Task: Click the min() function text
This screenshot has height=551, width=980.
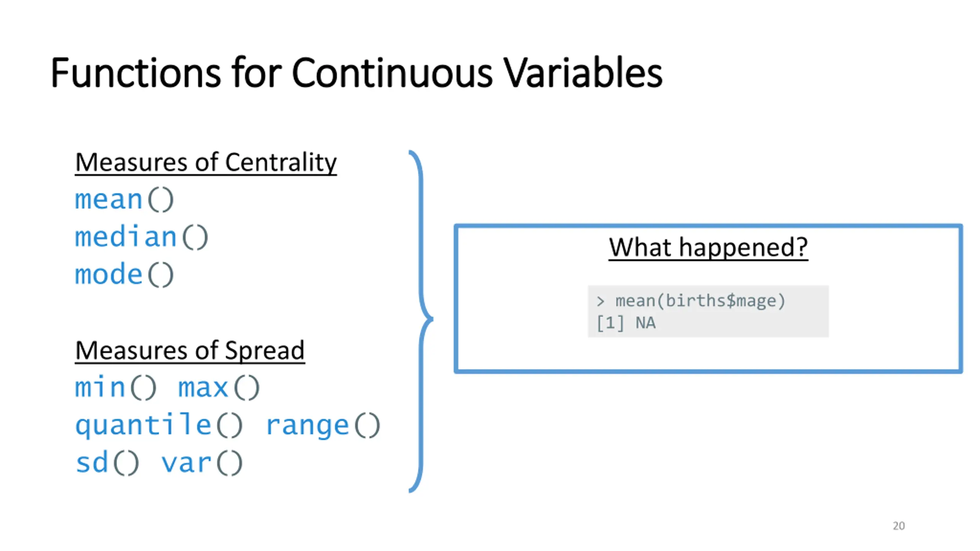Action: pyautogui.click(x=116, y=388)
